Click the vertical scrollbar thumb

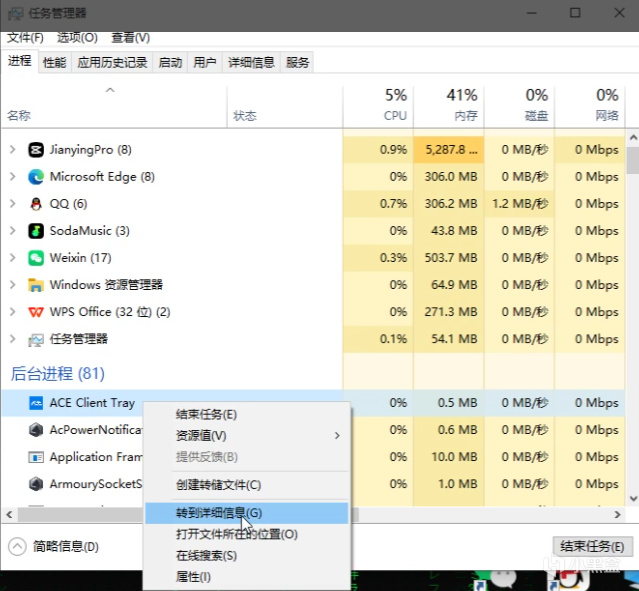tap(633, 161)
